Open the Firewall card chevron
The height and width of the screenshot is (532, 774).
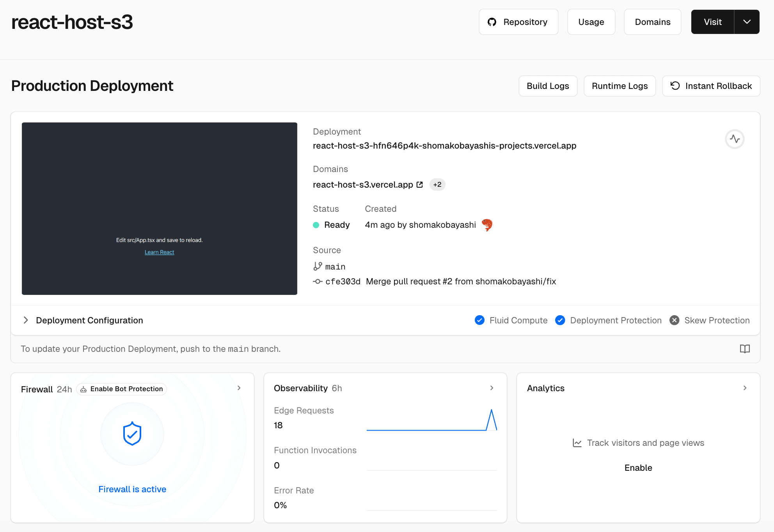[239, 388]
